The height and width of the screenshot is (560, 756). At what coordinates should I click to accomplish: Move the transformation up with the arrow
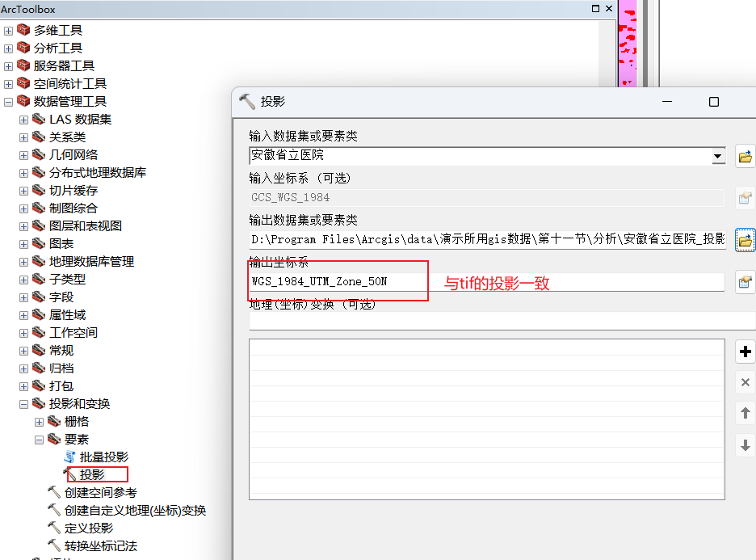coord(745,414)
